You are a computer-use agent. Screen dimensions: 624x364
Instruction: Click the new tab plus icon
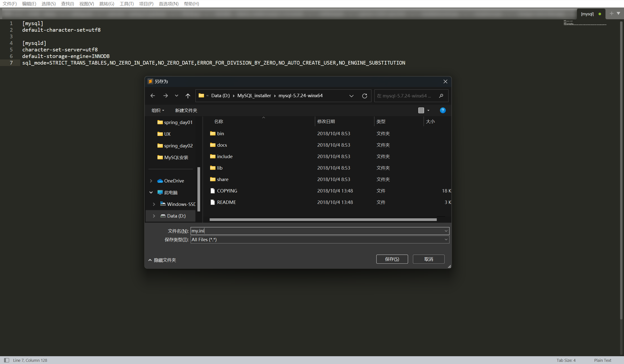[x=611, y=13]
